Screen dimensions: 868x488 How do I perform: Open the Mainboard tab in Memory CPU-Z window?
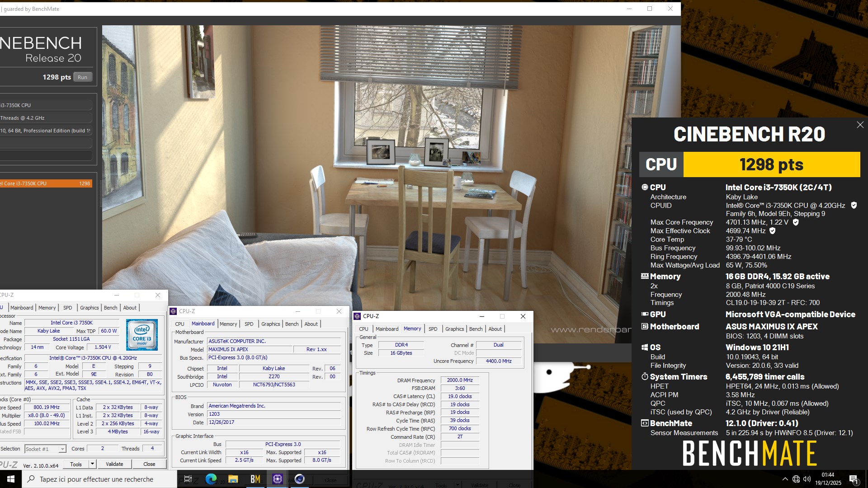point(387,329)
